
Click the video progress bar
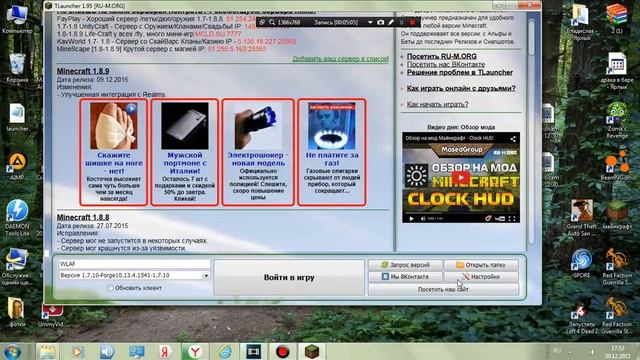pyautogui.click(x=461, y=213)
